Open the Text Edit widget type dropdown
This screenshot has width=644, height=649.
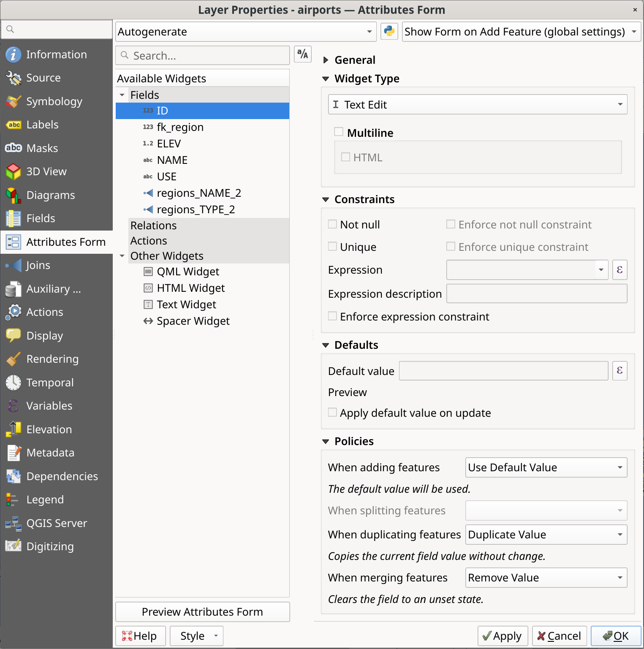[x=477, y=105]
